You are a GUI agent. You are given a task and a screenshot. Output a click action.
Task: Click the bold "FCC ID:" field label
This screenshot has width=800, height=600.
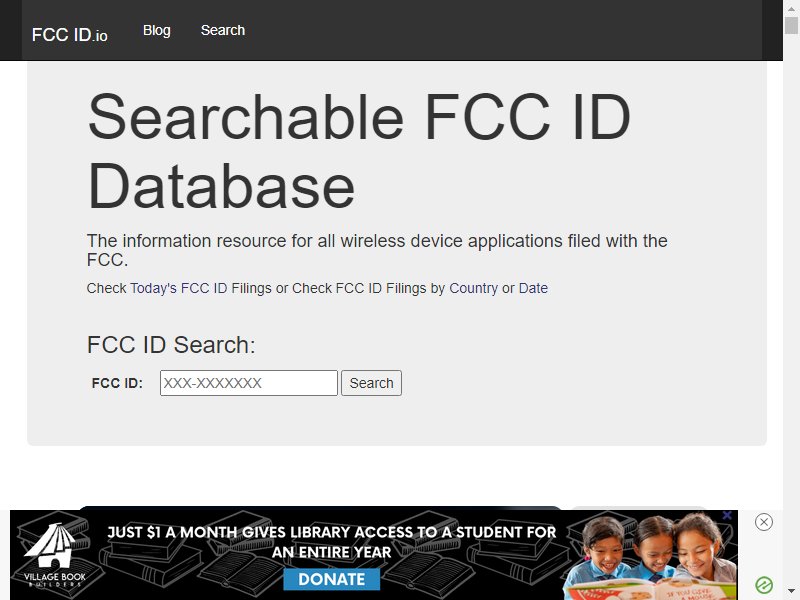click(117, 383)
